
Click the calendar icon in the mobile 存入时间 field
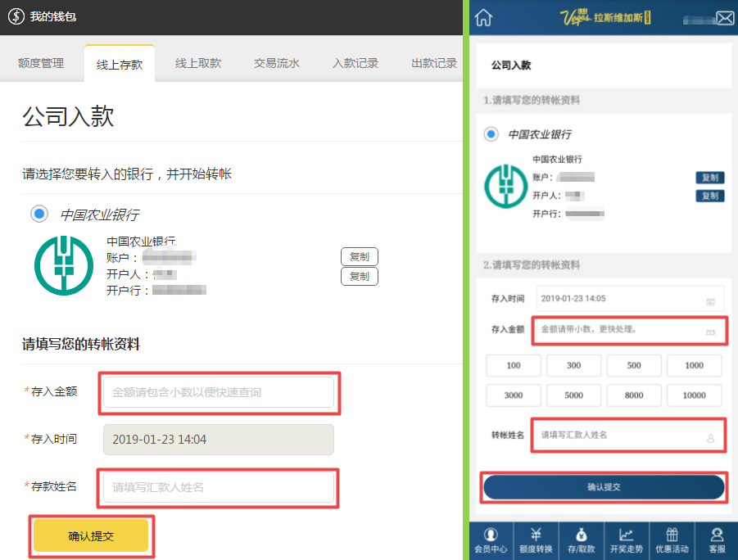pyautogui.click(x=711, y=300)
